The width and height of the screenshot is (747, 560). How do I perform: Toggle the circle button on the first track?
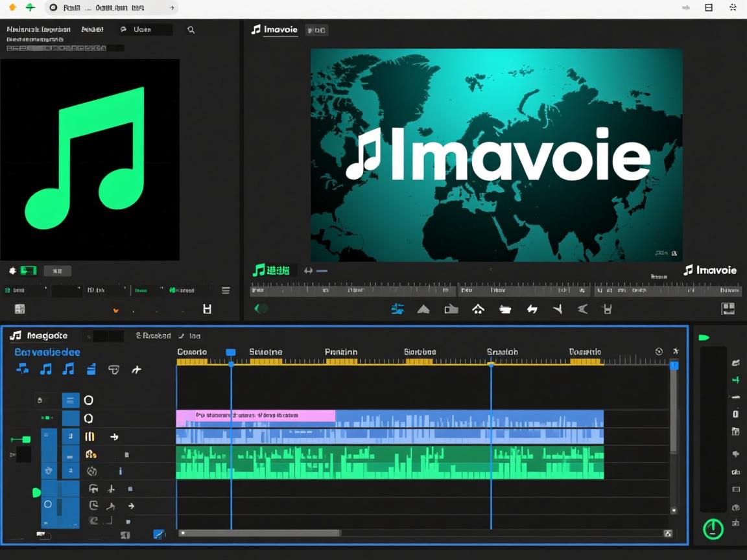point(89,401)
